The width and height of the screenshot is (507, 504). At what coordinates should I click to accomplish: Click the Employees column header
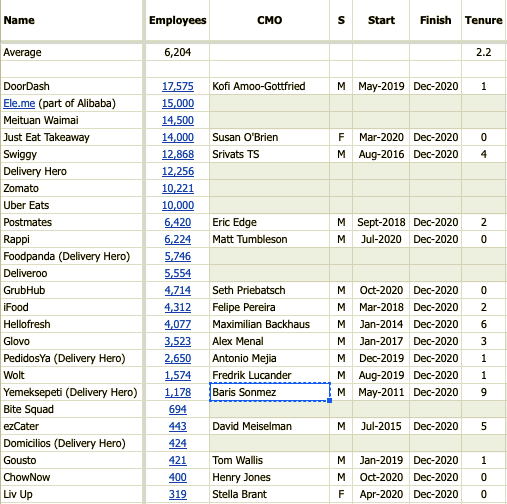pos(178,20)
